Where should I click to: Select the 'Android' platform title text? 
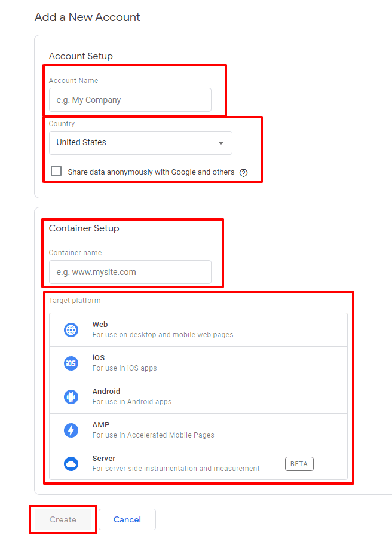[106, 392]
